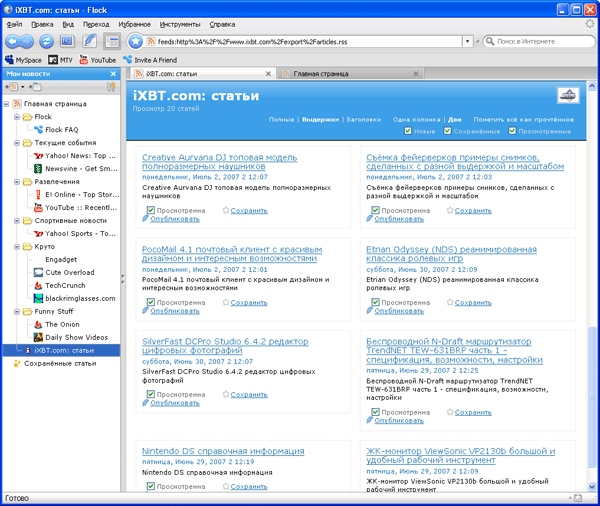Add new feed icon in sidebar
600x506 pixels.
pos(11,87)
